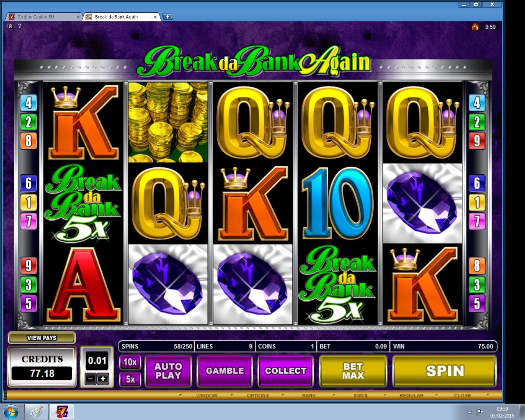
Task: Switch to REGULAR mode in bottom bar
Action: pyautogui.click(x=411, y=396)
